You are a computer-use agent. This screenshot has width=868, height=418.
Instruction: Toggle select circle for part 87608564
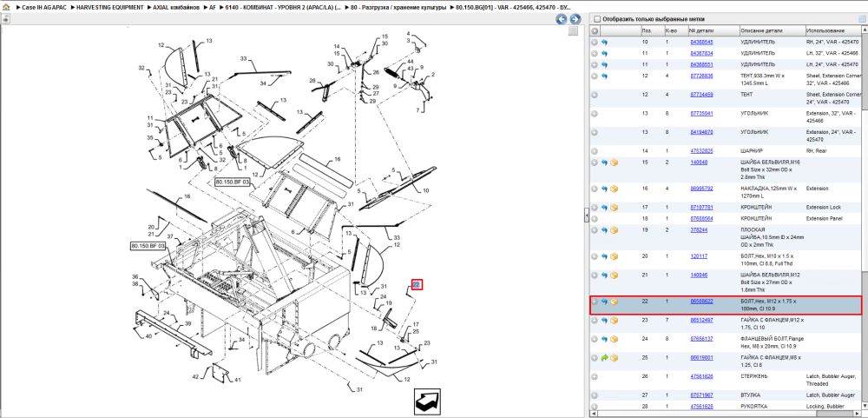pos(595,218)
